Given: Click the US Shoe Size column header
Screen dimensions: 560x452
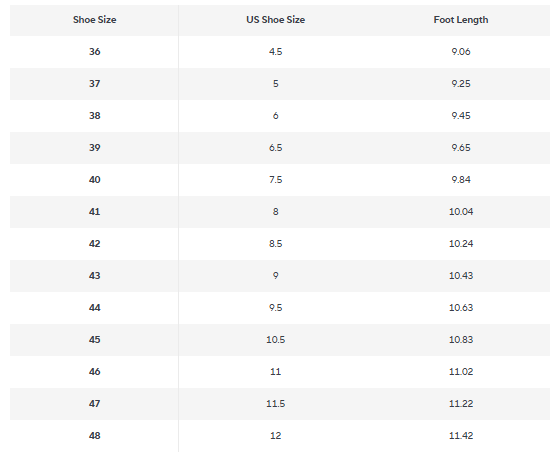Looking at the screenshot, I should [275, 20].
